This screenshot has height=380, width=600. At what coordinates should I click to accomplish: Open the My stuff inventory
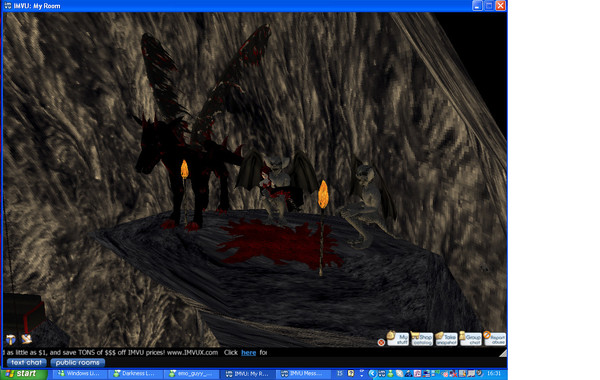pyautogui.click(x=398, y=339)
